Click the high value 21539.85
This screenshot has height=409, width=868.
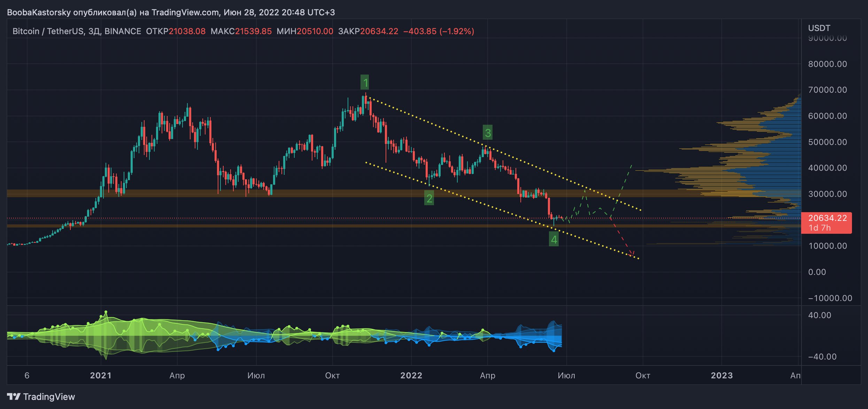pyautogui.click(x=253, y=31)
